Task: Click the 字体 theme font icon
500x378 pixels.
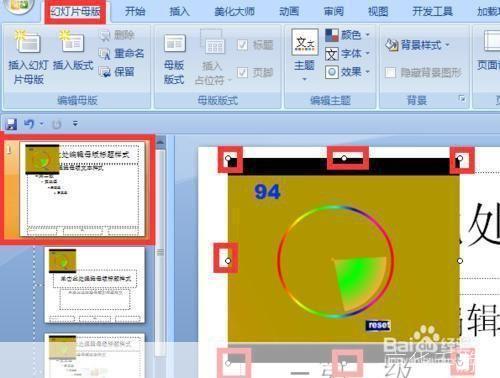Action: [x=332, y=54]
